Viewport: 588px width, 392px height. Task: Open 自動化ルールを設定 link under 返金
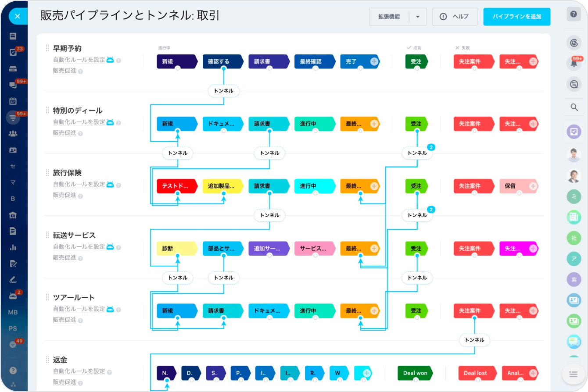click(x=79, y=371)
